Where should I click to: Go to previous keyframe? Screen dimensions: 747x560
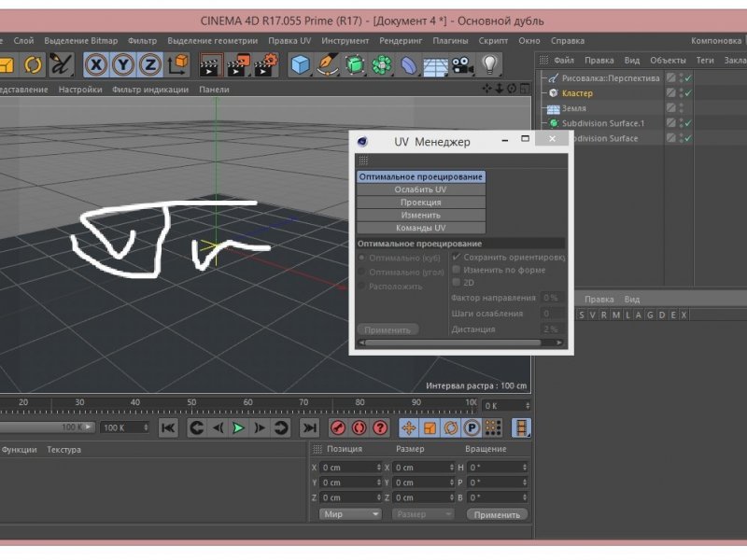point(196,427)
